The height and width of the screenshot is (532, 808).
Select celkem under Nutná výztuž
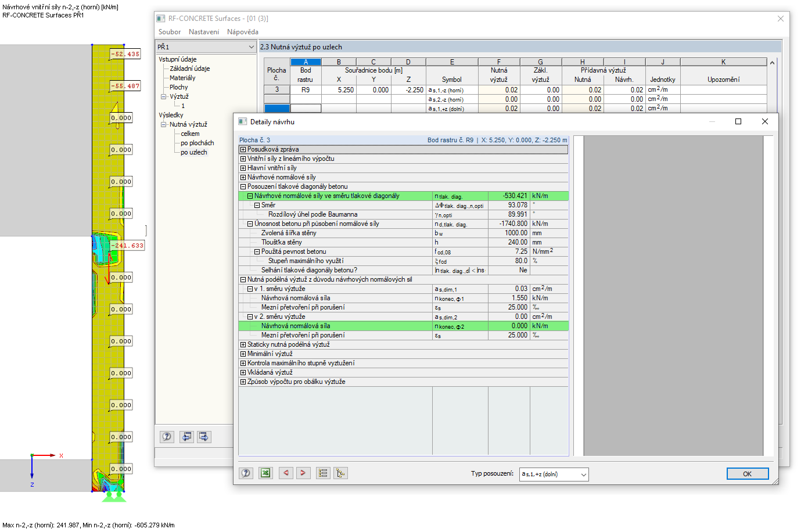[190, 134]
